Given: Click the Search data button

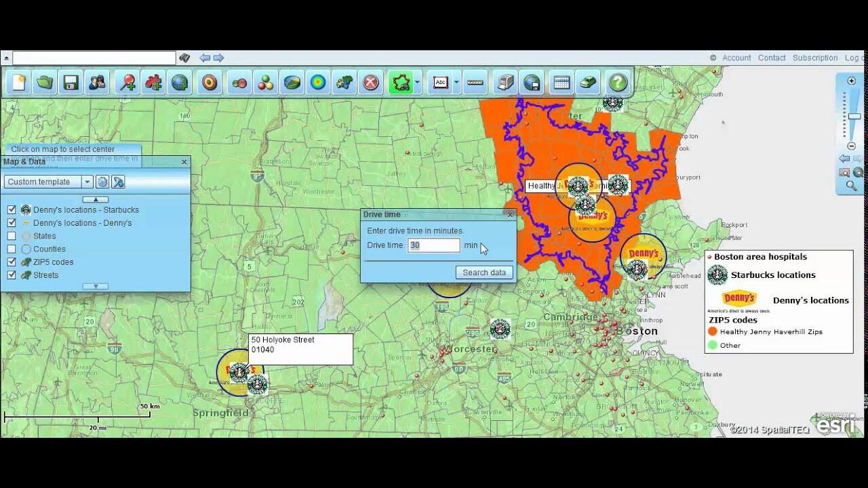Looking at the screenshot, I should point(484,272).
